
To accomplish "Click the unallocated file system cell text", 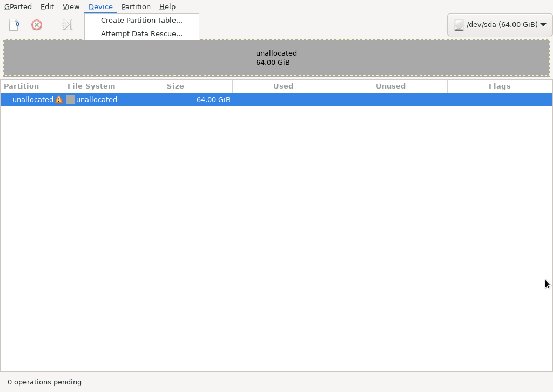I will point(97,99).
